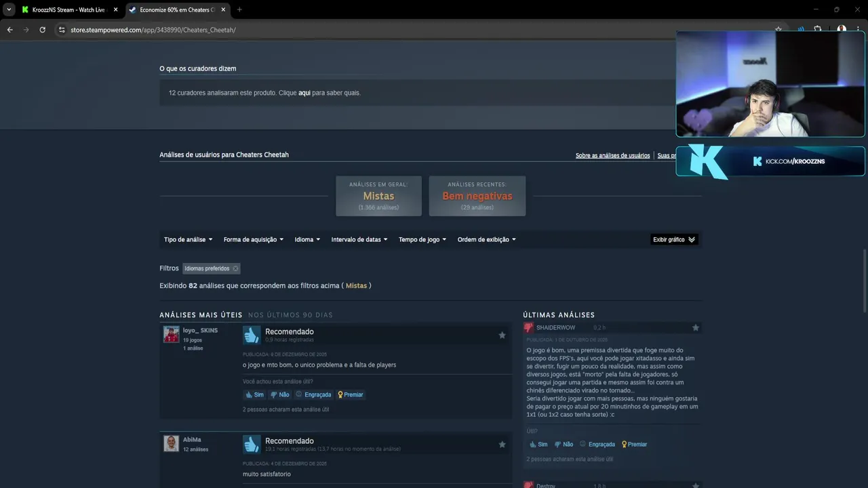This screenshot has width=868, height=488.
Task: Open the site information icon in address bar
Action: point(62,30)
